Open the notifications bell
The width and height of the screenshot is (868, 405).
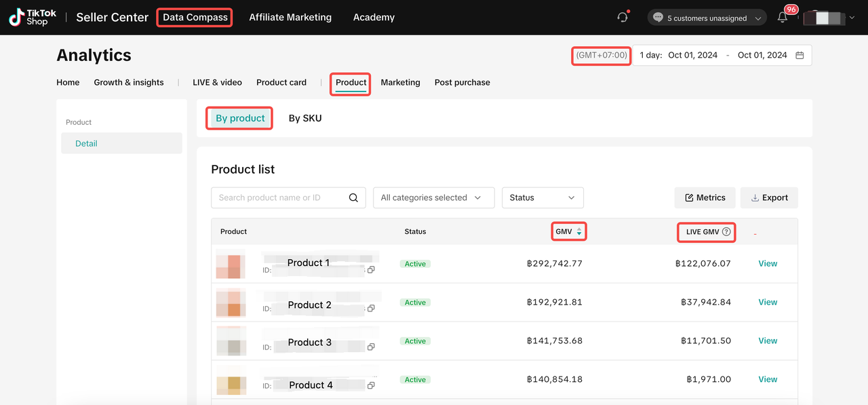click(783, 18)
